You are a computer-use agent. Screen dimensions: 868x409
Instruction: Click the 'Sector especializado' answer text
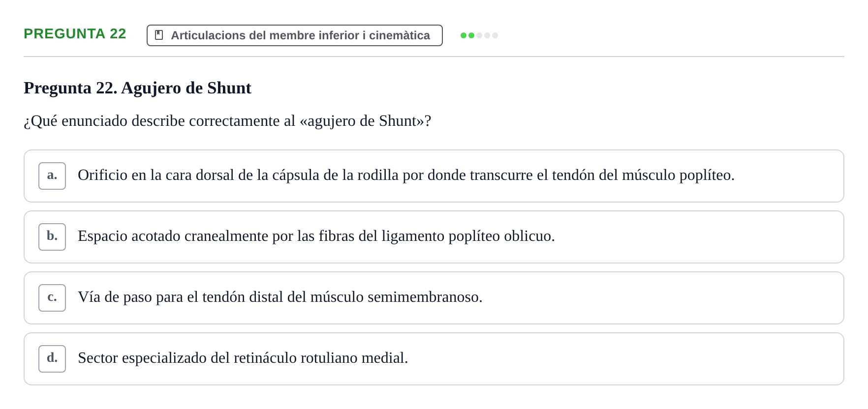(x=243, y=358)
